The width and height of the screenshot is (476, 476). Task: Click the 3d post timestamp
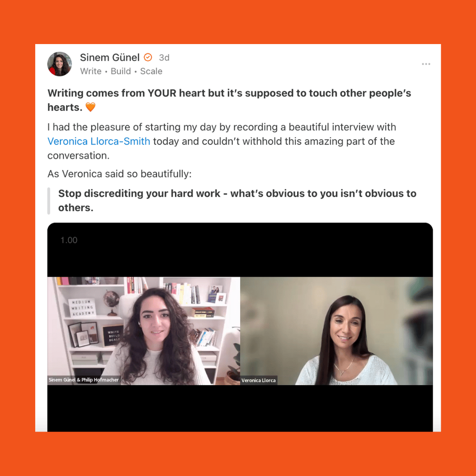(164, 58)
